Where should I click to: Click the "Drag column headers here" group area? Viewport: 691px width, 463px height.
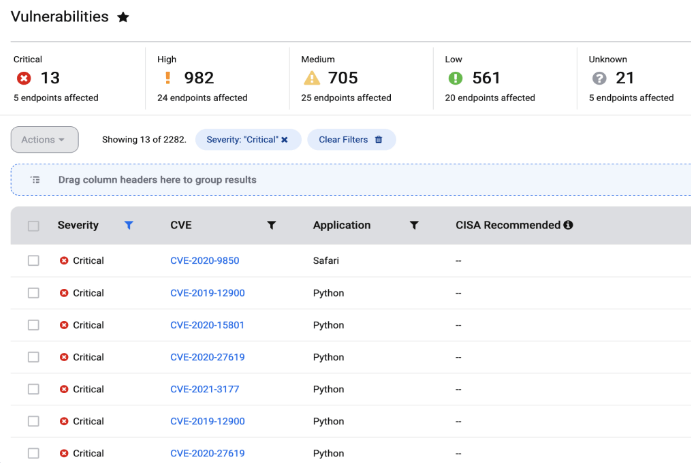pyautogui.click(x=351, y=180)
